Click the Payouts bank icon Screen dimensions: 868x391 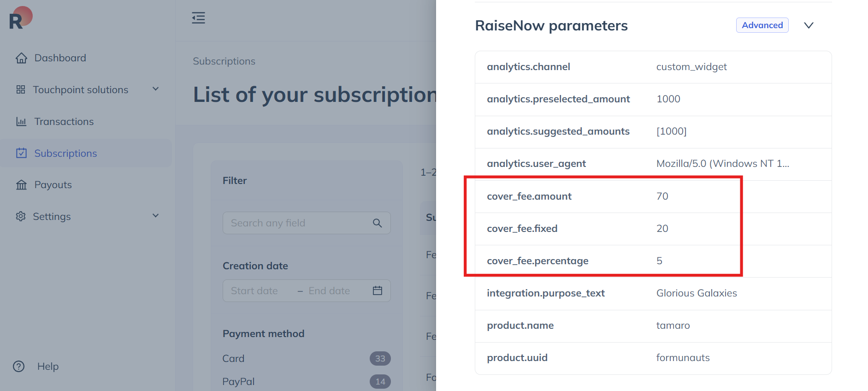click(21, 185)
